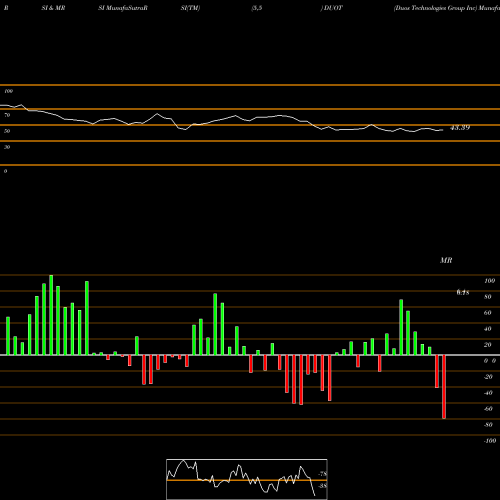Open the mini overview chart thumbnail
Screen dimensions: 500x500
[247, 479]
